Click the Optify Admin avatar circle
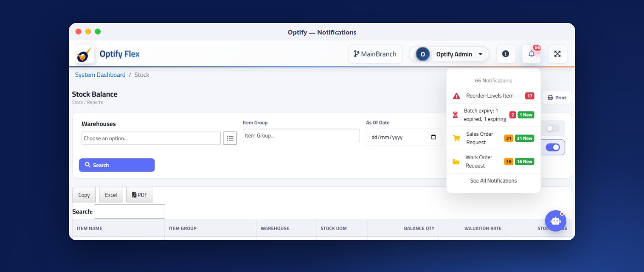The width and height of the screenshot is (644, 272). [x=423, y=54]
